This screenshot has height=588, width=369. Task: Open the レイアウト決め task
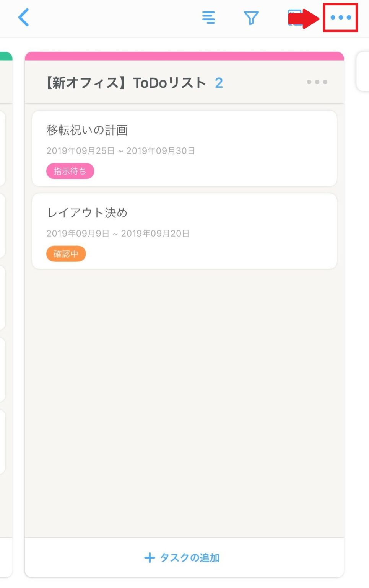point(87,213)
